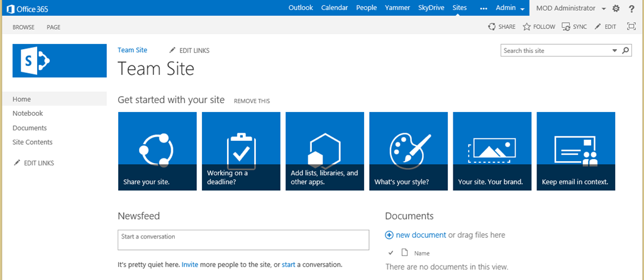Viewport: 644px width, 280px height.
Task: Expand the search scope dropdown arrow
Action: click(615, 50)
